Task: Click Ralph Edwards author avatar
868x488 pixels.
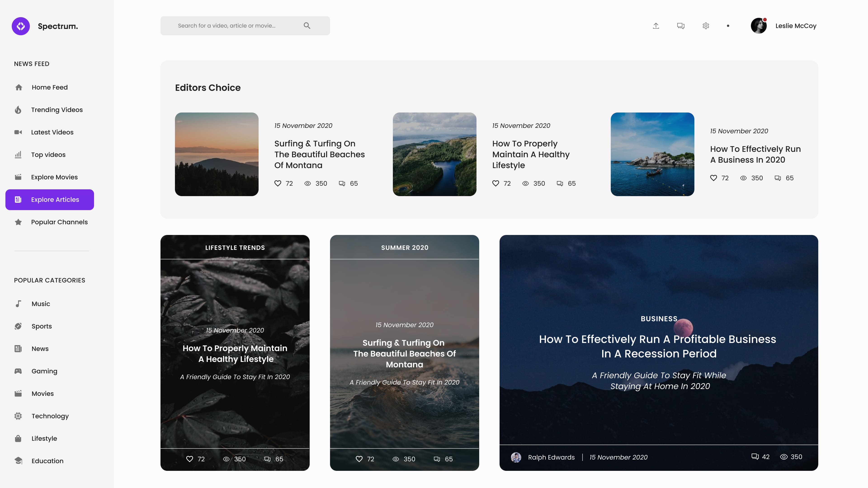Action: click(x=516, y=457)
